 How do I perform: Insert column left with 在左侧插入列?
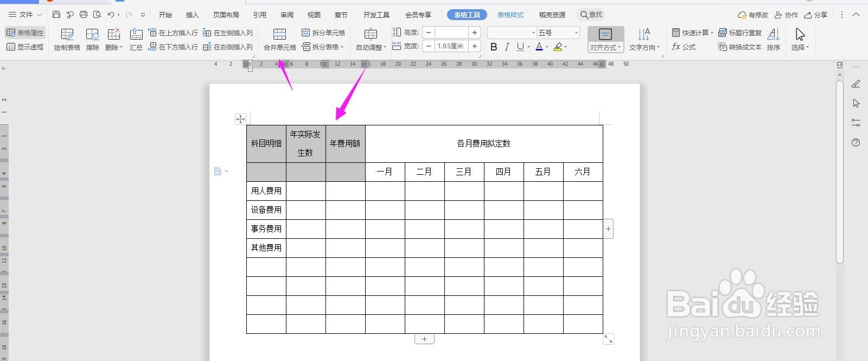pyautogui.click(x=228, y=33)
